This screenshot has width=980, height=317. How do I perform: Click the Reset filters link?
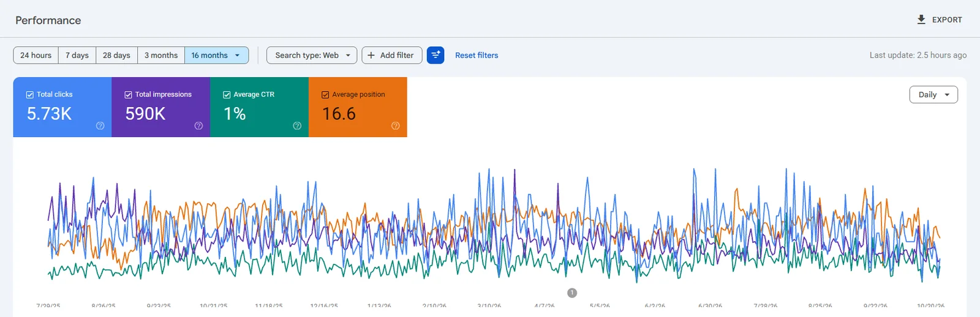pos(477,55)
